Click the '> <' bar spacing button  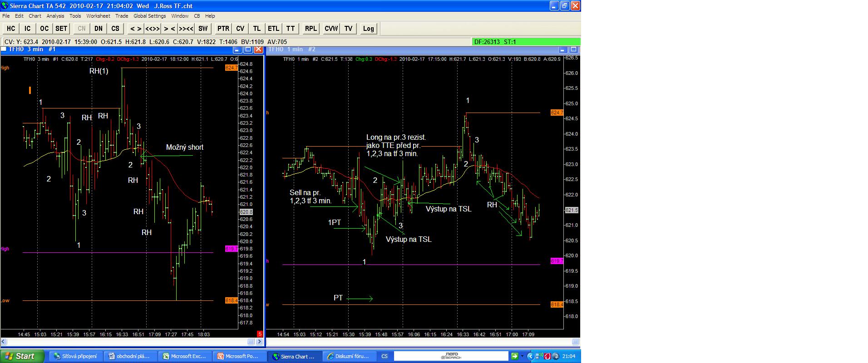(169, 29)
